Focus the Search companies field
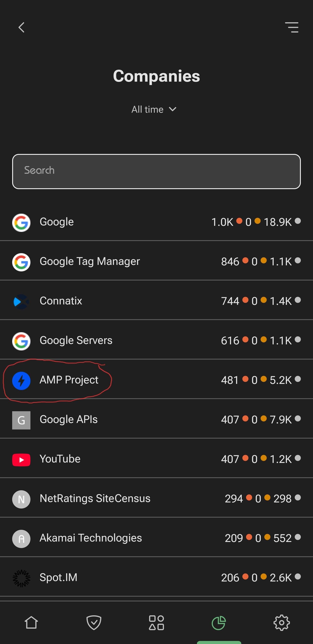This screenshot has width=313, height=644. click(x=156, y=172)
